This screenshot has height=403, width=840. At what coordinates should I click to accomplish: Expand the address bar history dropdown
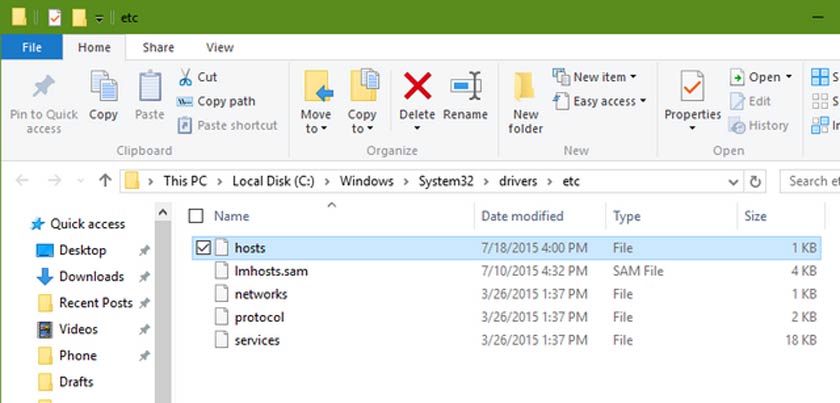click(x=733, y=182)
